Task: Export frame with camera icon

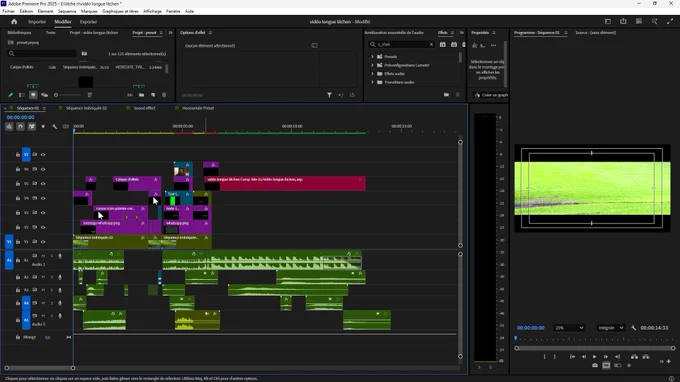Action: click(595, 366)
